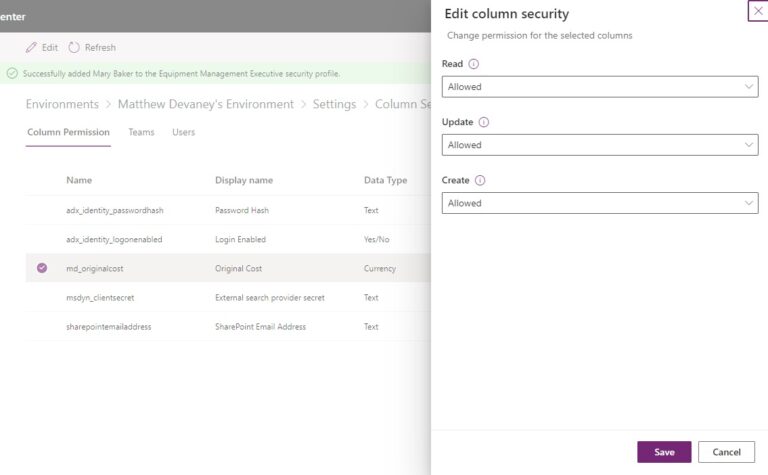Sort by the Data Type column header
The width and height of the screenshot is (768, 475).
point(385,180)
